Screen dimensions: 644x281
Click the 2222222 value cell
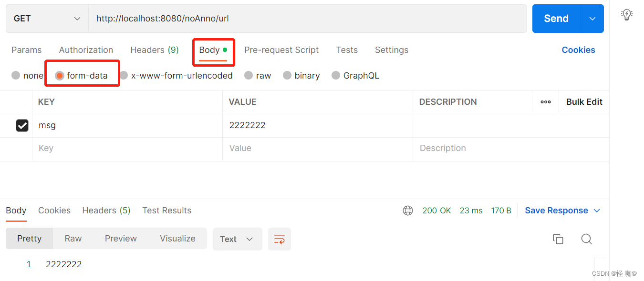click(318, 126)
